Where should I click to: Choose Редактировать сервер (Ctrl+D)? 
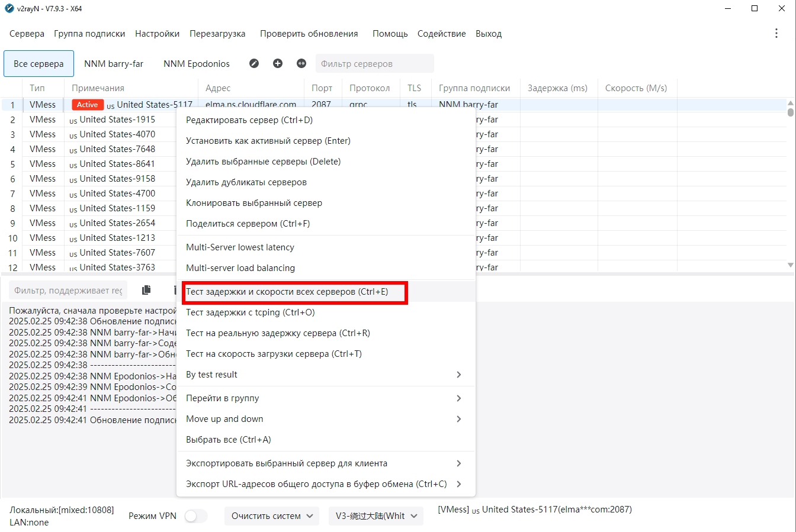click(x=326, y=120)
